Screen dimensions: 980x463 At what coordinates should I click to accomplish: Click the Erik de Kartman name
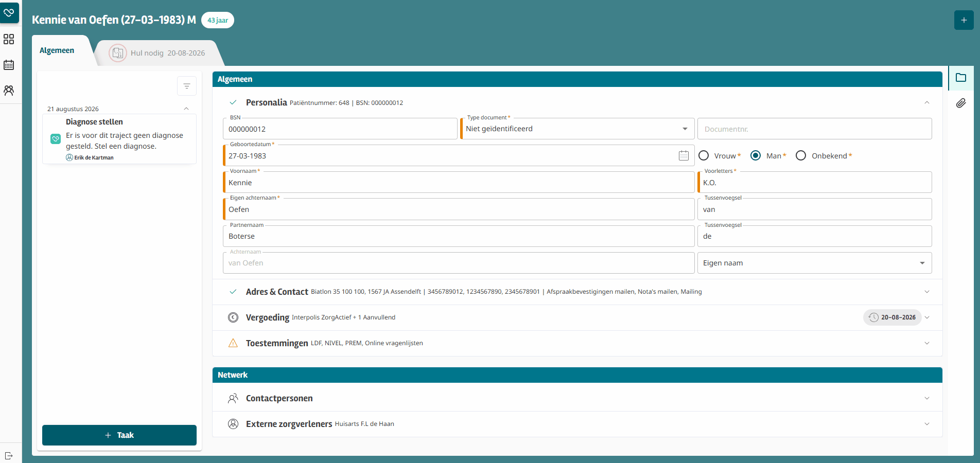tap(94, 157)
